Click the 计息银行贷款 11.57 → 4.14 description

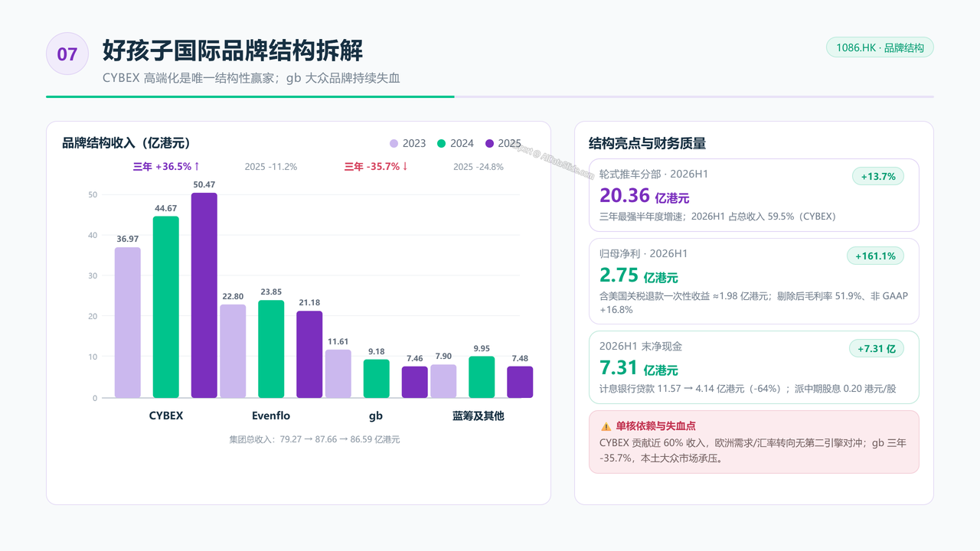pos(747,389)
